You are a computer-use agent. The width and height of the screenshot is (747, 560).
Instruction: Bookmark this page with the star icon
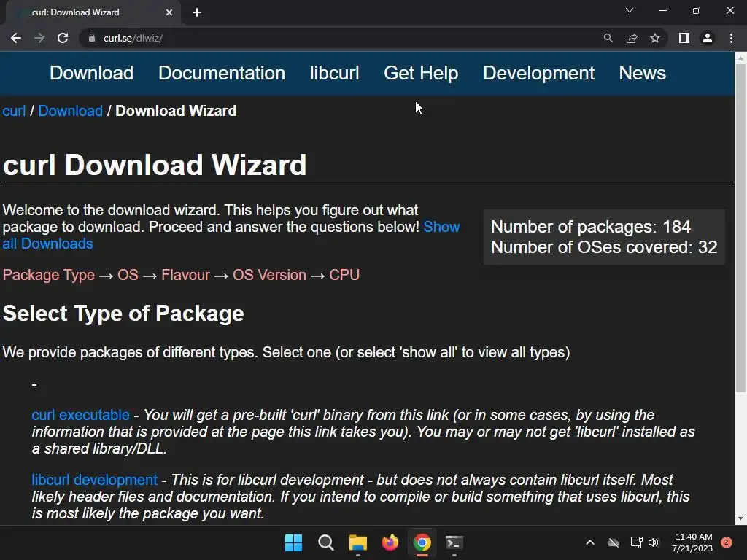[x=655, y=38]
